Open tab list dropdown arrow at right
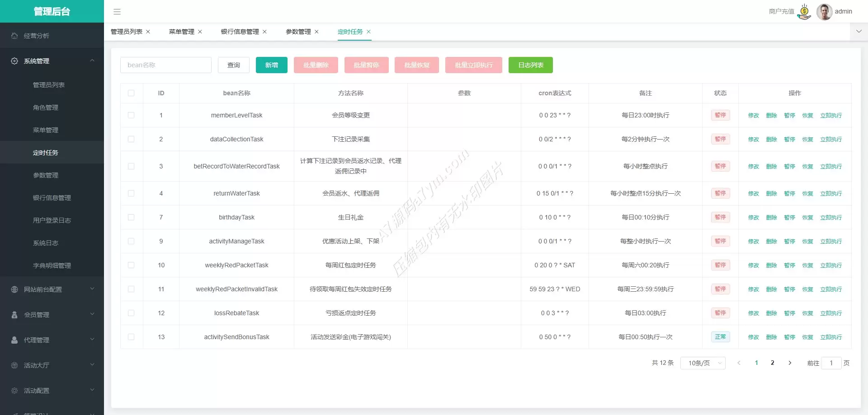The height and width of the screenshot is (415, 868). pos(859,32)
